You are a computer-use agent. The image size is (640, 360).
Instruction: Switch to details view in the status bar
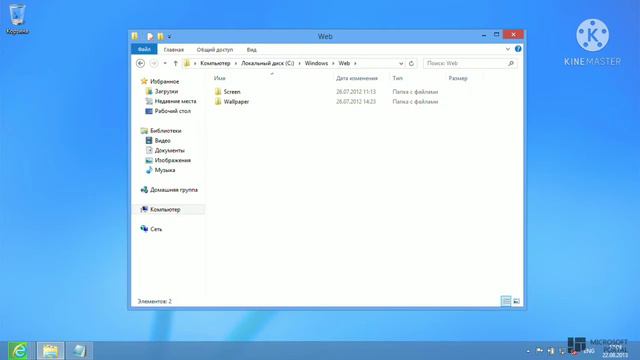pyautogui.click(x=506, y=301)
